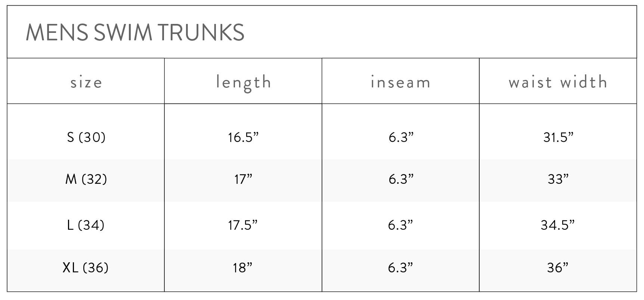The height and width of the screenshot is (300, 644).
Task: Click the S (30) size cell
Action: point(86,137)
